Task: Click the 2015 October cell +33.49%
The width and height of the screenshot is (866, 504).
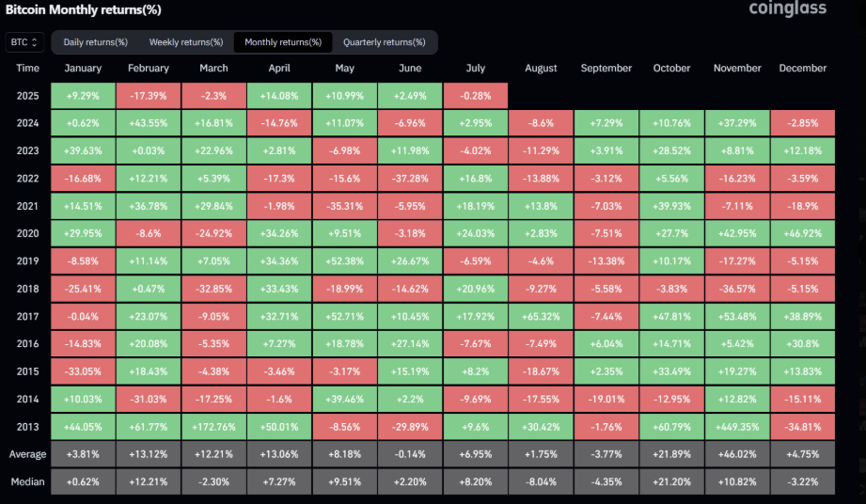Action: pos(671,371)
